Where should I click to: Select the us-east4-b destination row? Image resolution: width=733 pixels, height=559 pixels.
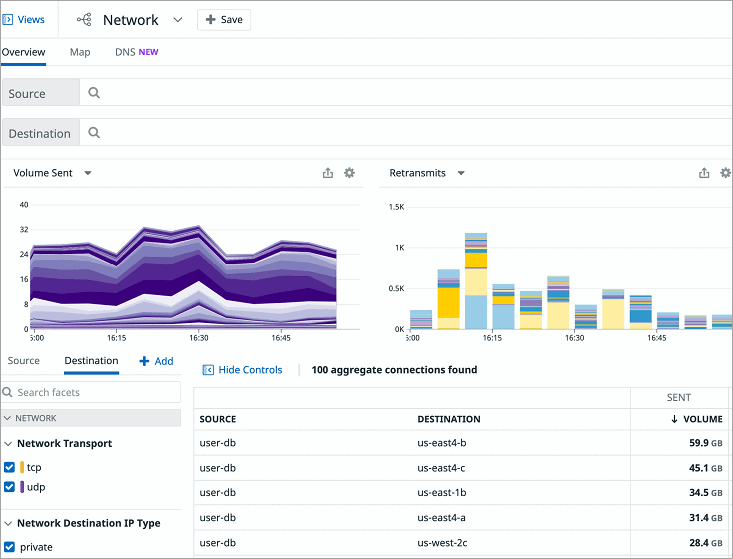[x=462, y=443]
